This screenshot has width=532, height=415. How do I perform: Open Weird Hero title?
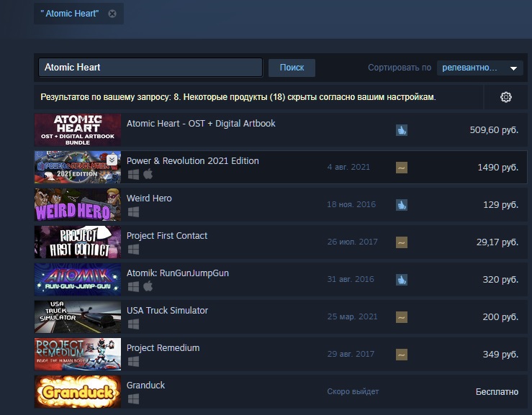tap(149, 198)
